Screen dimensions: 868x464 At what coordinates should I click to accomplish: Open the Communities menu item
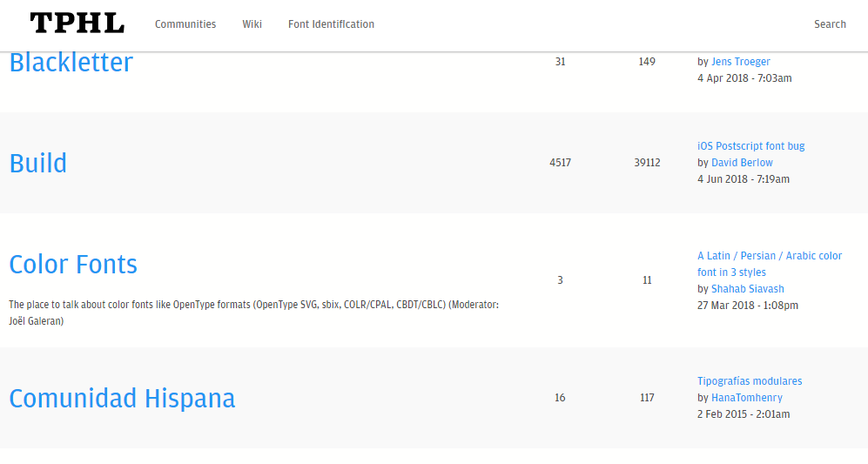pyautogui.click(x=185, y=24)
